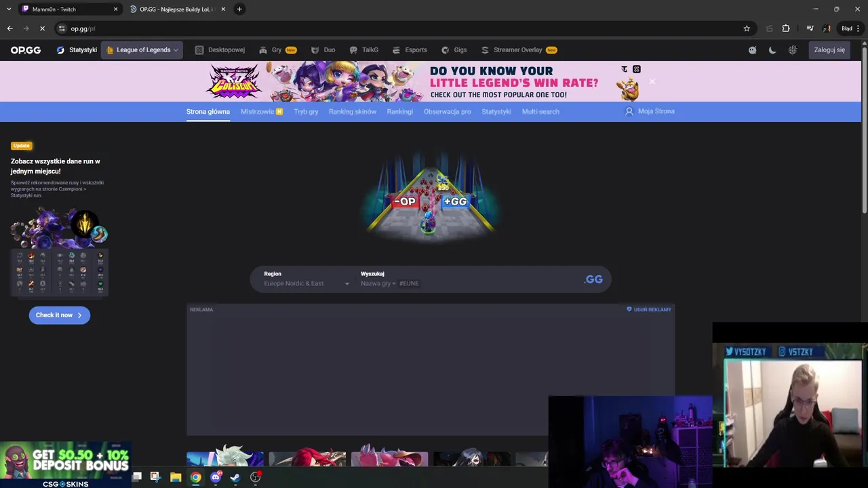
Task: Open File Explorer from the taskbar
Action: (176, 477)
